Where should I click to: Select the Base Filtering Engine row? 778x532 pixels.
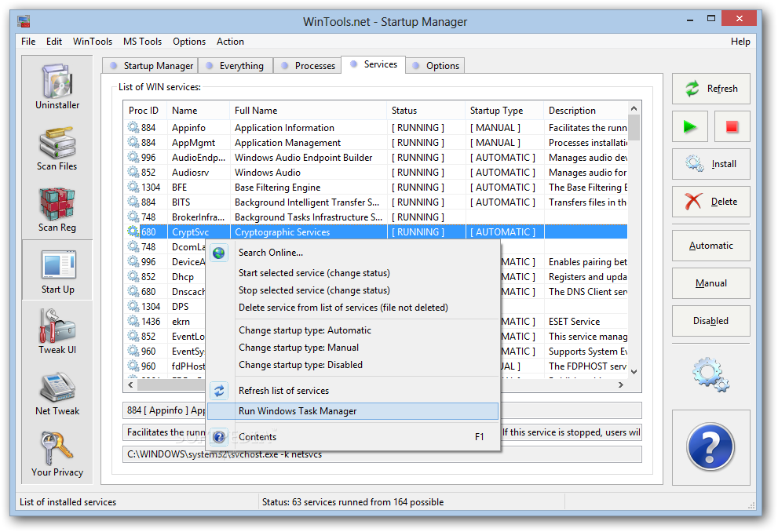375,187
